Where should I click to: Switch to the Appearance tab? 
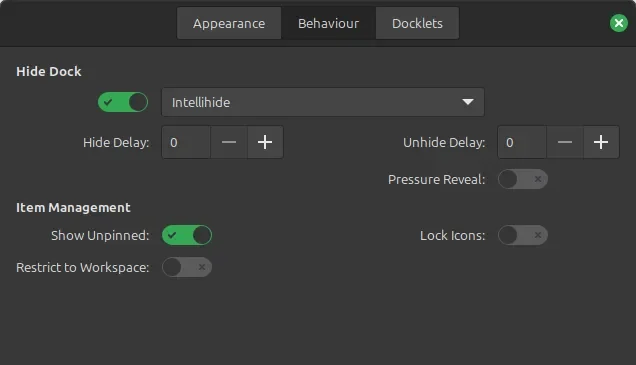229,23
